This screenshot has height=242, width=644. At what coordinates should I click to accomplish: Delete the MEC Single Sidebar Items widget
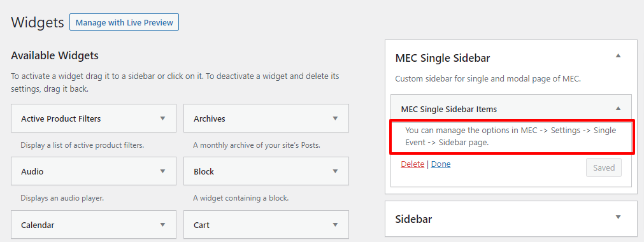412,164
